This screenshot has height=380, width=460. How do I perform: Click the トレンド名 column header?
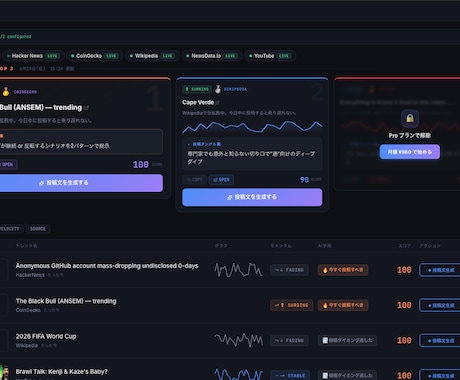pyautogui.click(x=26, y=246)
